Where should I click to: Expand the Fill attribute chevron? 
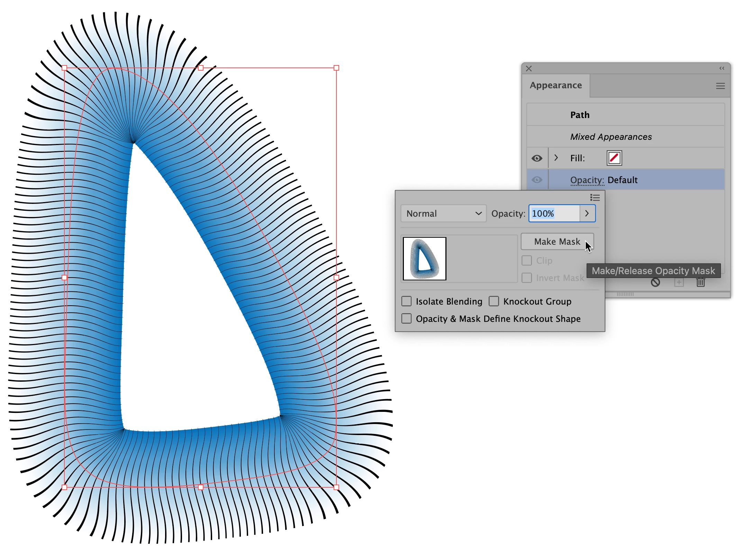point(556,158)
